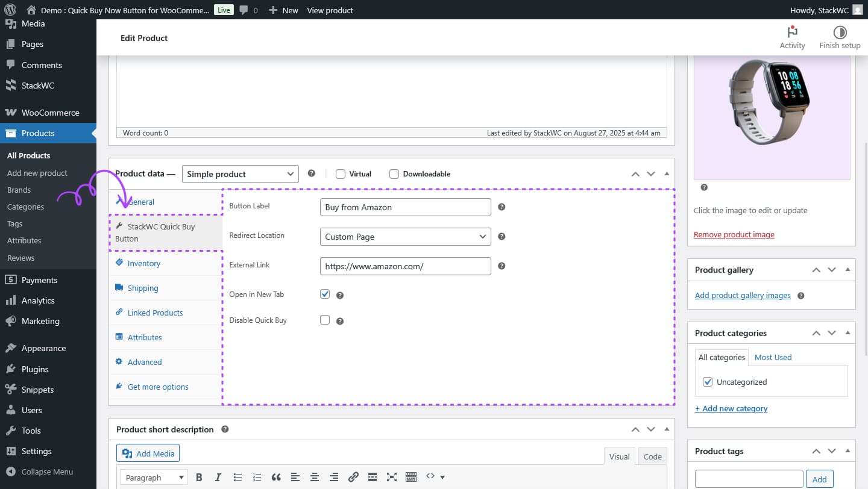Enable the Disable Quick Buy checkbox
This screenshot has height=489, width=868.
click(325, 320)
